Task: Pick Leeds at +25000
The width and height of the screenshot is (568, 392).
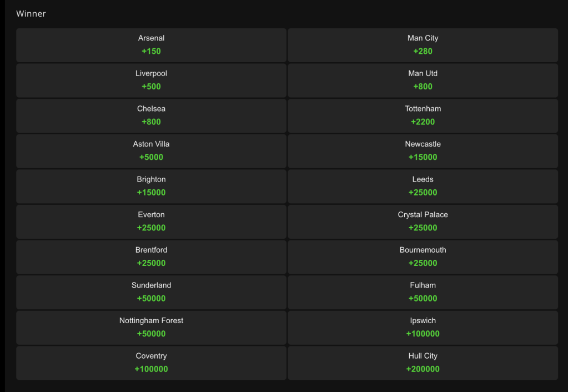Action: tap(423, 186)
